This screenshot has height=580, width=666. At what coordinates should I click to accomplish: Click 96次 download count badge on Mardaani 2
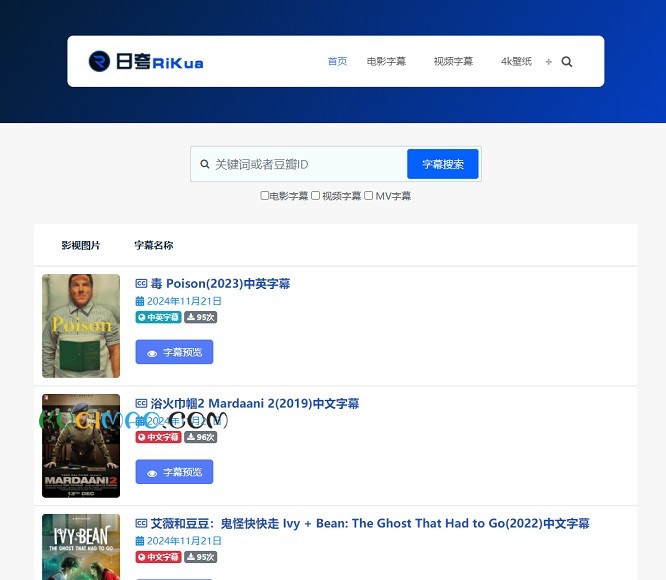pos(200,437)
